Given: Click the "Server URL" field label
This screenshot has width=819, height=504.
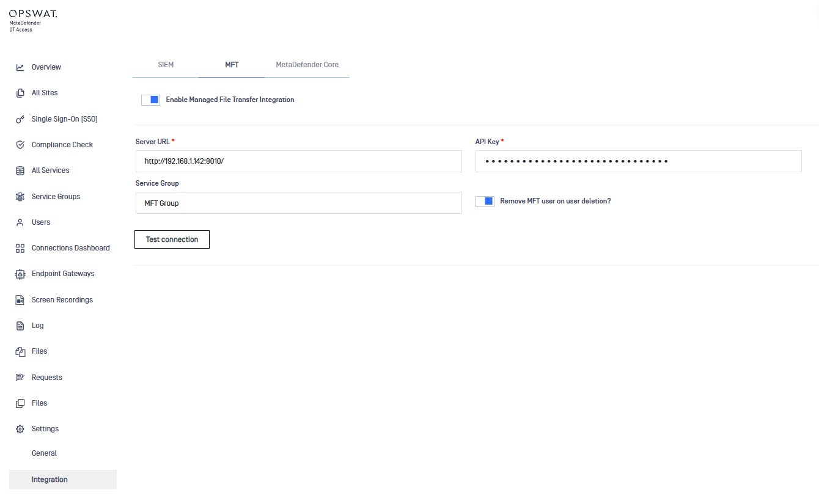Looking at the screenshot, I should (153, 142).
